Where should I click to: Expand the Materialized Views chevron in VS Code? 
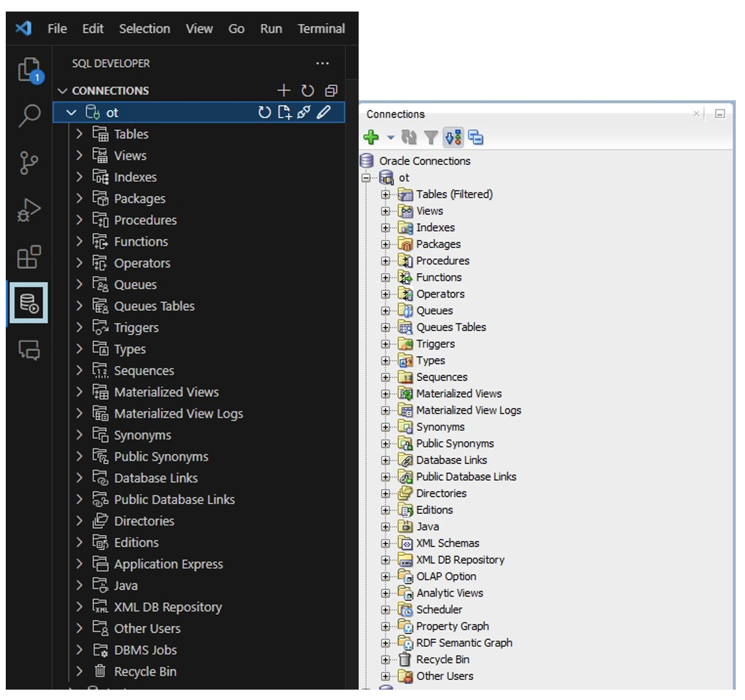pos(80,392)
